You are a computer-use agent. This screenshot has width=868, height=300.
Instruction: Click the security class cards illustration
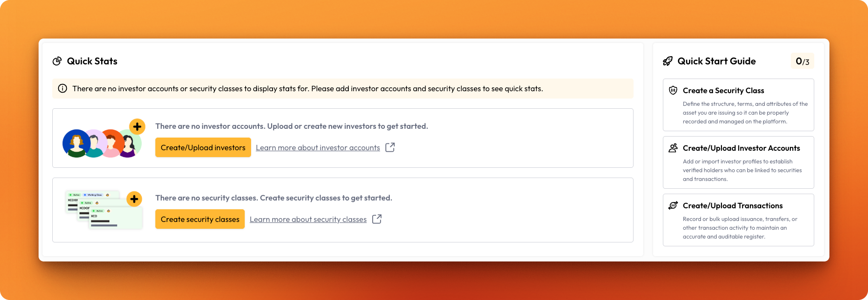(104, 211)
